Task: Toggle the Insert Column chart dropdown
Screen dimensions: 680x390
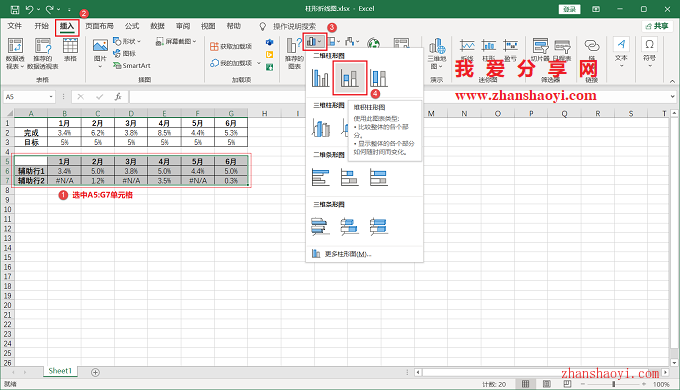Action: pyautogui.click(x=315, y=42)
